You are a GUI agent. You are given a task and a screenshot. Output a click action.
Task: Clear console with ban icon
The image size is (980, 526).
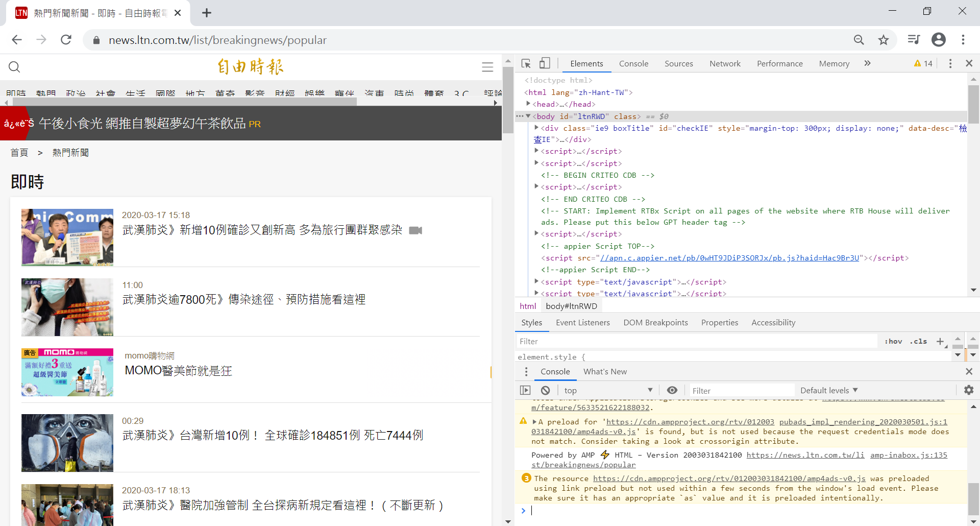click(545, 390)
